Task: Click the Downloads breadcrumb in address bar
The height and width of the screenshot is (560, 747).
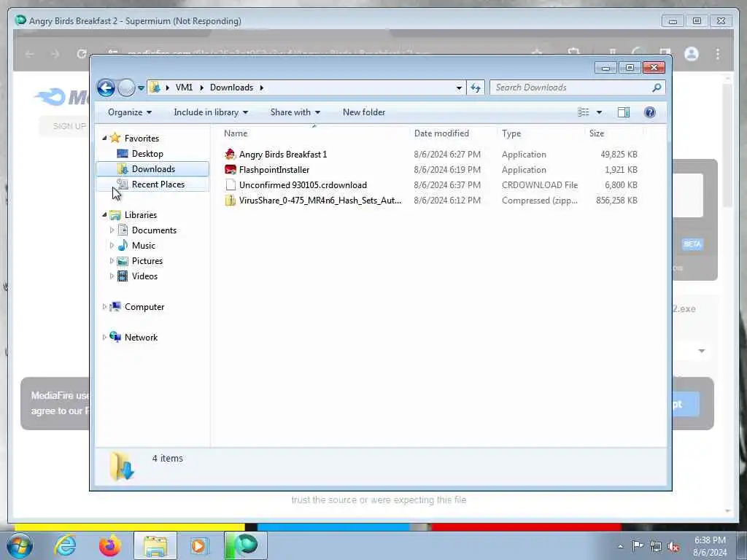Action: (231, 87)
